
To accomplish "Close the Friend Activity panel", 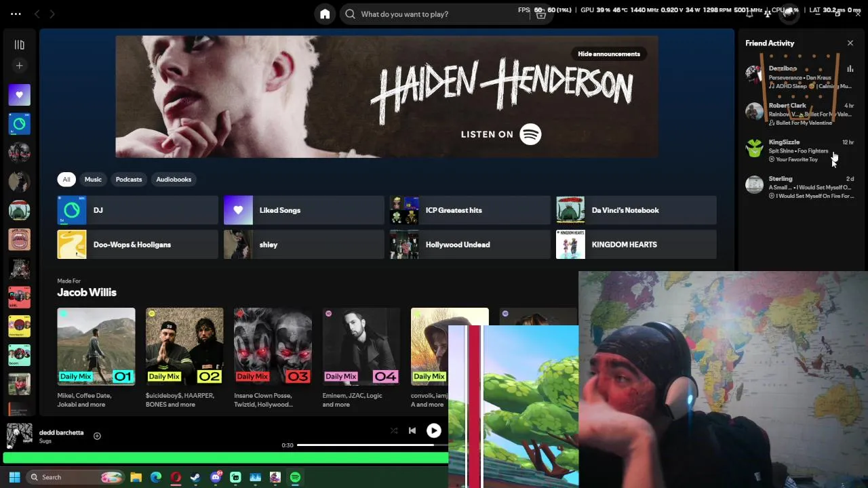I will coord(850,43).
